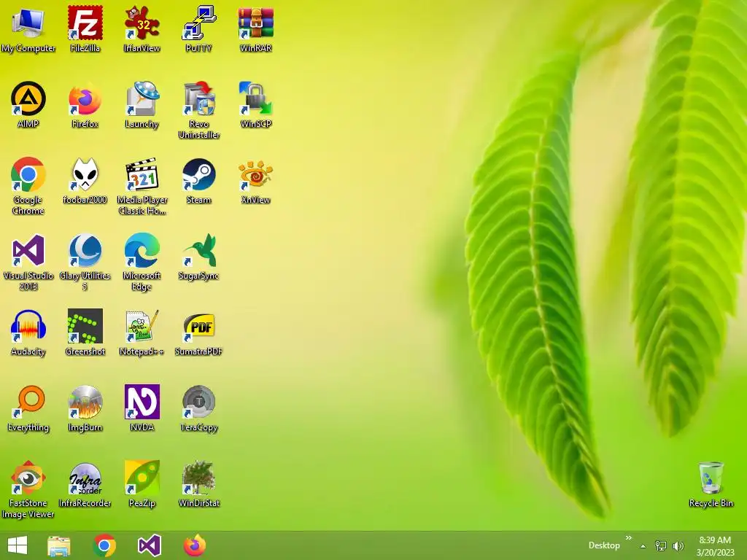Click the ImgBurn desktop shortcut

coord(85,408)
